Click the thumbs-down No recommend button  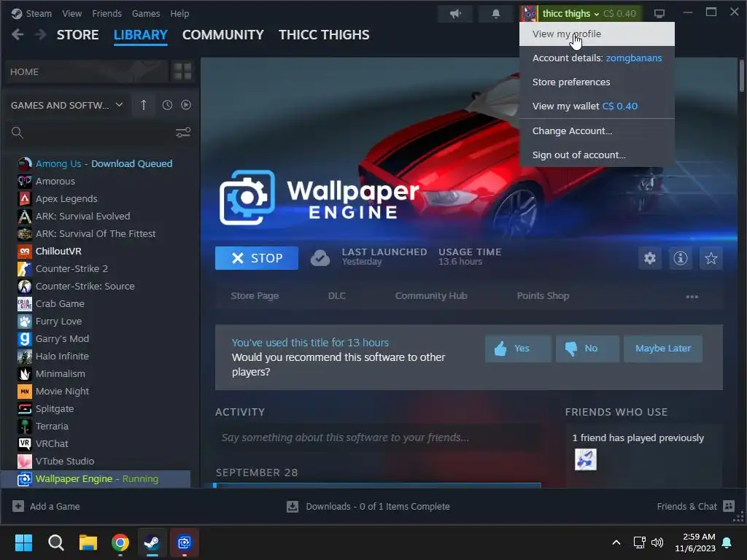pyautogui.click(x=587, y=349)
